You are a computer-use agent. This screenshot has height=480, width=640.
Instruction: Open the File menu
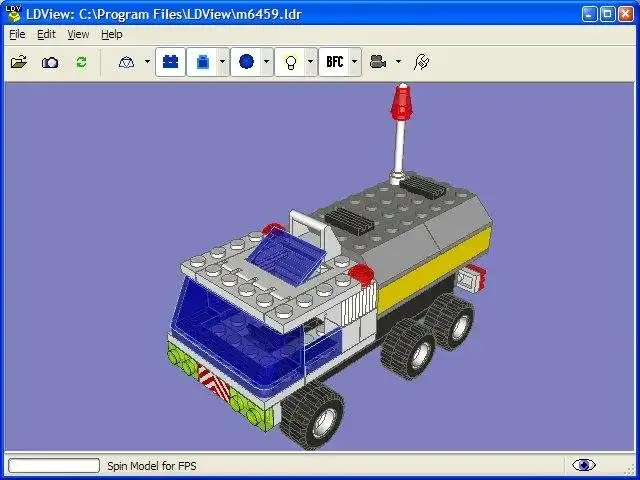pos(17,34)
